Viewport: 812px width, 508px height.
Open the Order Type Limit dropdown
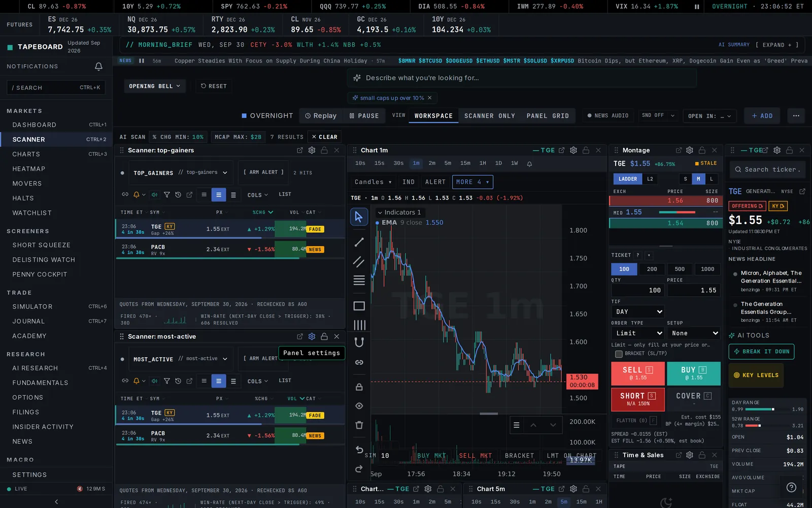tap(638, 333)
